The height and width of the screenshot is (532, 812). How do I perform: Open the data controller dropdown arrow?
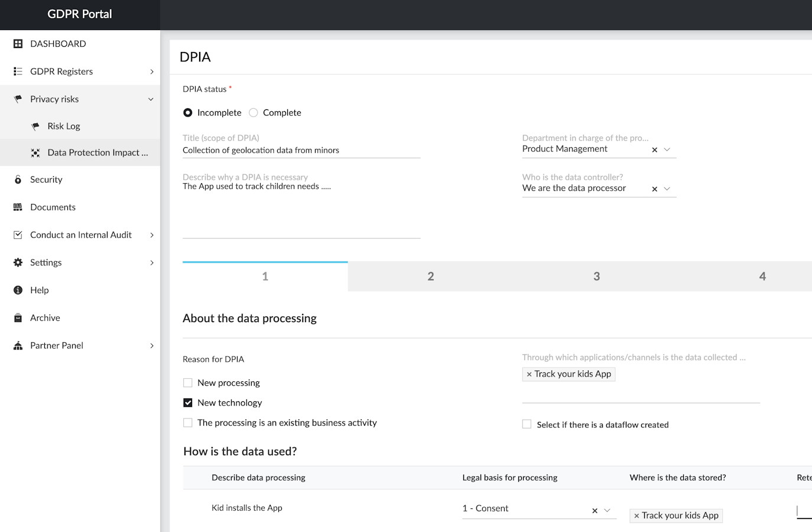tap(667, 189)
